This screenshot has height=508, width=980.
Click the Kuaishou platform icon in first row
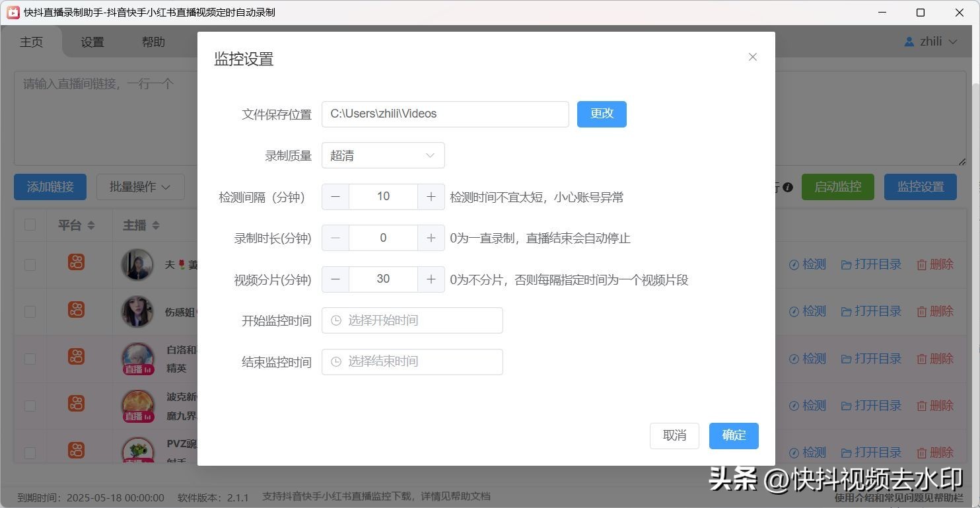click(76, 262)
